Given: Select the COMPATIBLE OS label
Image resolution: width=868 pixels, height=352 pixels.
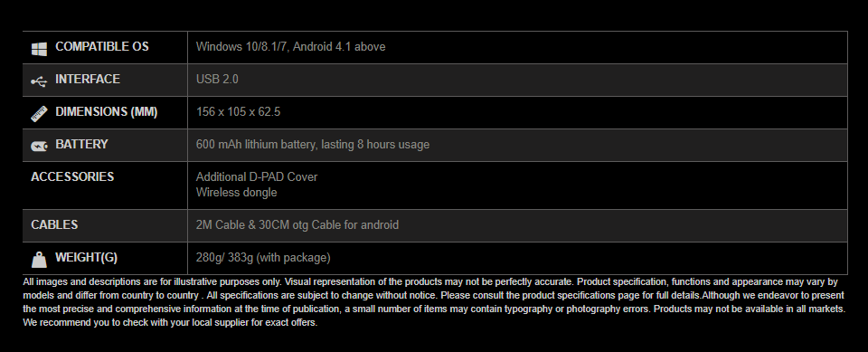Looking at the screenshot, I should point(102,46).
